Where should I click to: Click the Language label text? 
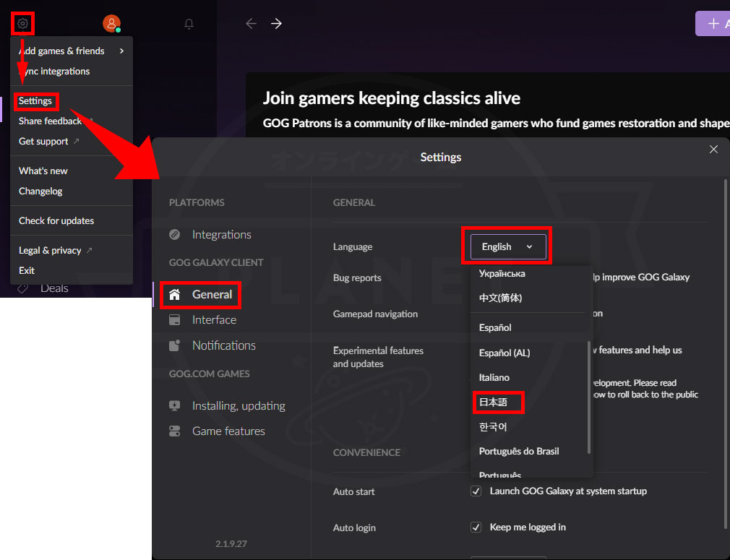(353, 246)
